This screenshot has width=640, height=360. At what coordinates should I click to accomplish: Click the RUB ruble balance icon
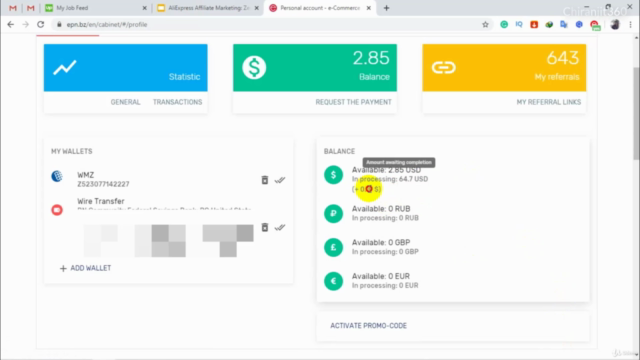coord(333,213)
